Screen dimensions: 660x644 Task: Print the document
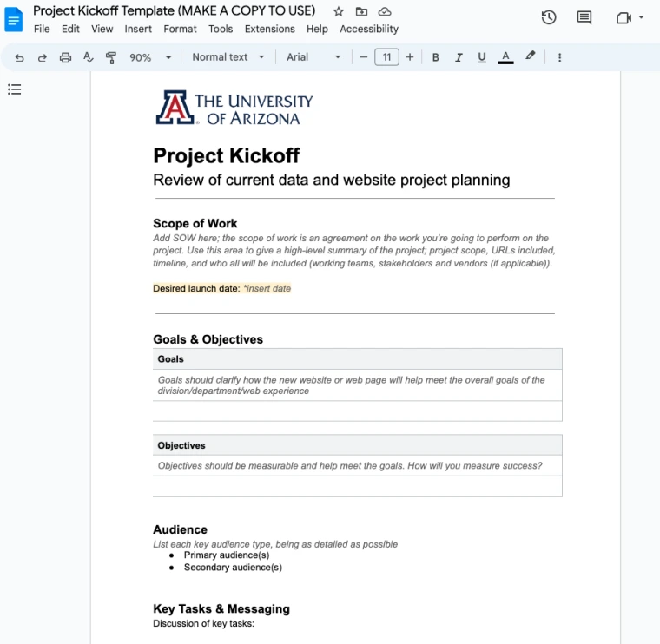[65, 57]
